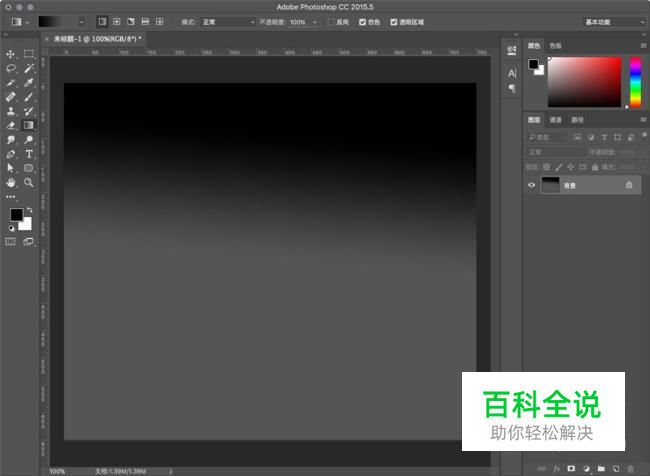Select the Horizontal Type tool
This screenshot has height=476, width=650.
(x=29, y=155)
